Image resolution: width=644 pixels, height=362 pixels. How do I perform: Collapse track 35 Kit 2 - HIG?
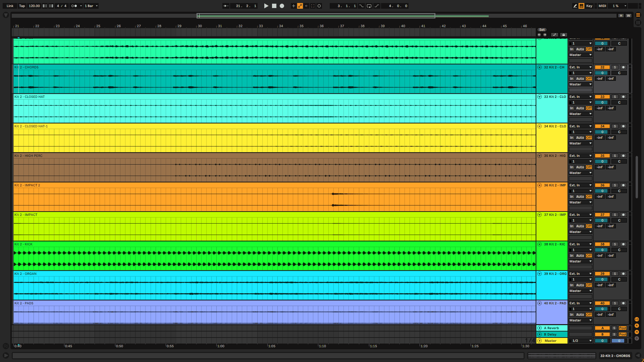(539, 156)
